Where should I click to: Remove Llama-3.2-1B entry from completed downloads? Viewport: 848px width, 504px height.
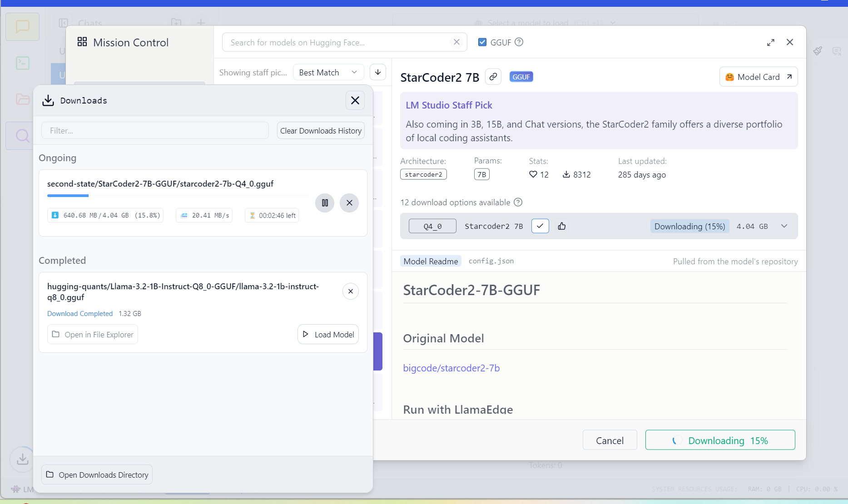[x=351, y=292]
